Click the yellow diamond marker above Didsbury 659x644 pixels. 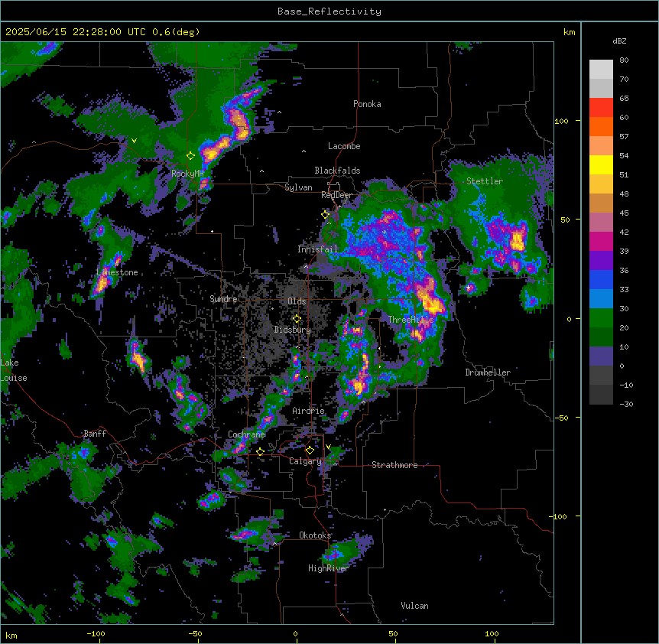click(x=297, y=319)
